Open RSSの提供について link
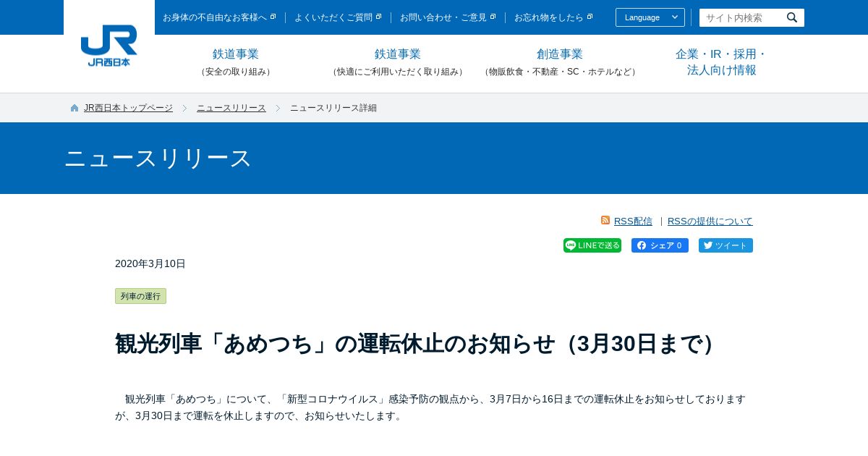Screen dimensions: 868x456 pyautogui.click(x=710, y=221)
